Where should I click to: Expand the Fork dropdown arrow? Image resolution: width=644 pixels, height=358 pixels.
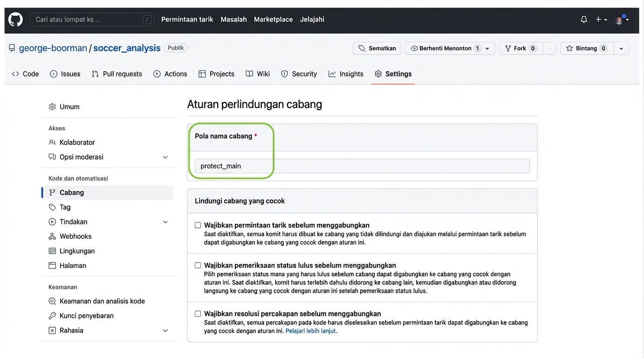click(x=550, y=48)
